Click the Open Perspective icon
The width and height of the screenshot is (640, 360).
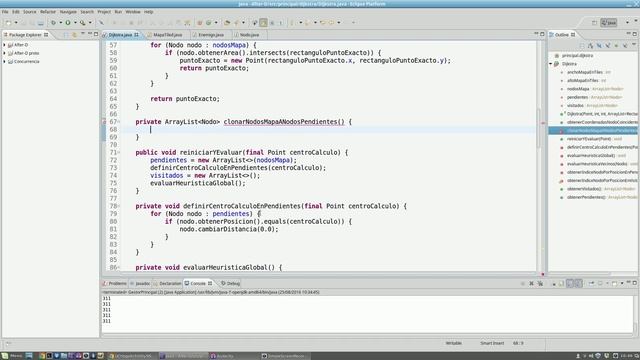click(x=594, y=23)
